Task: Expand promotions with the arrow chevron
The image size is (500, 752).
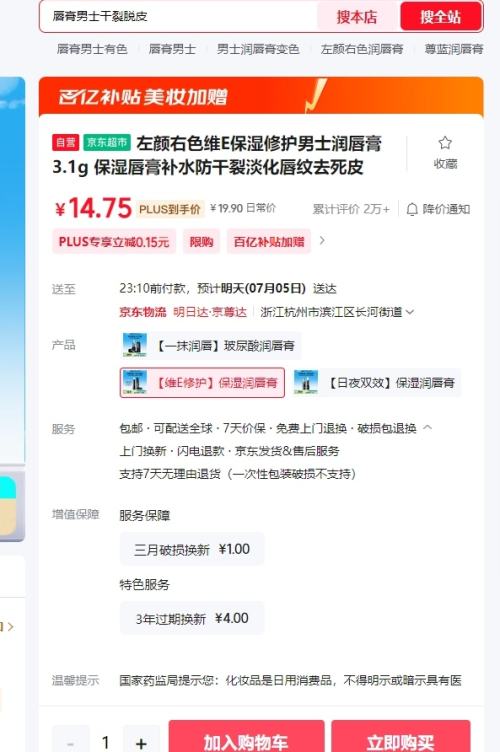Action: (322, 241)
